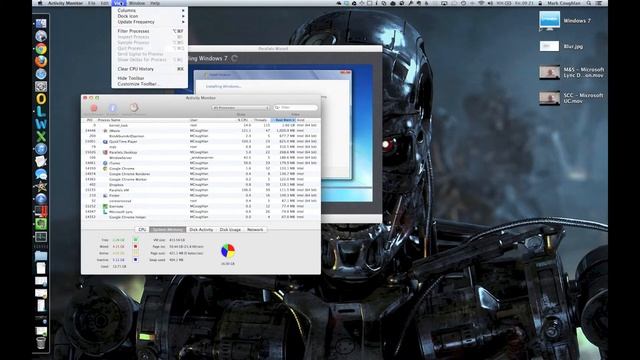Screen dimensions: 640x360
Task: Open the Dock Icon submenu
Action: coord(149,16)
